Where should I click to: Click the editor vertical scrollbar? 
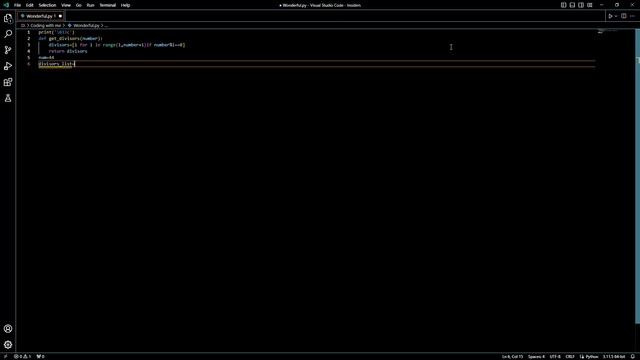coord(638,176)
